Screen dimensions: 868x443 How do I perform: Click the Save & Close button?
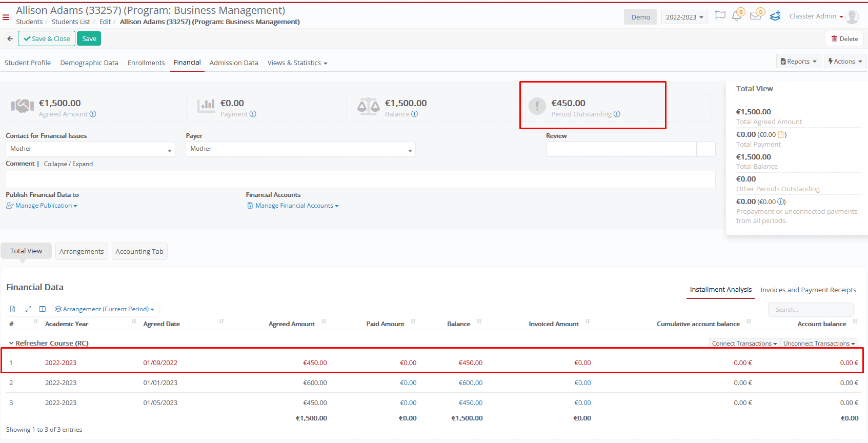[x=47, y=38]
